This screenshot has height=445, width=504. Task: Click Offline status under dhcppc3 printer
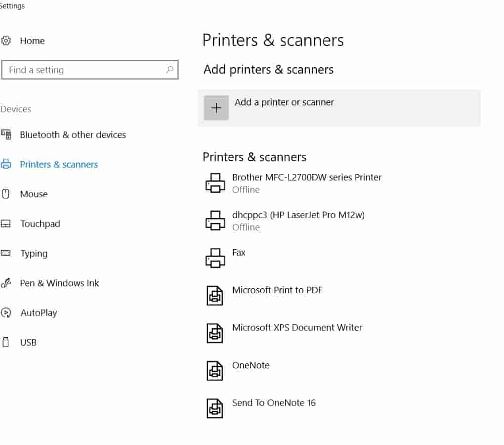[x=246, y=227]
